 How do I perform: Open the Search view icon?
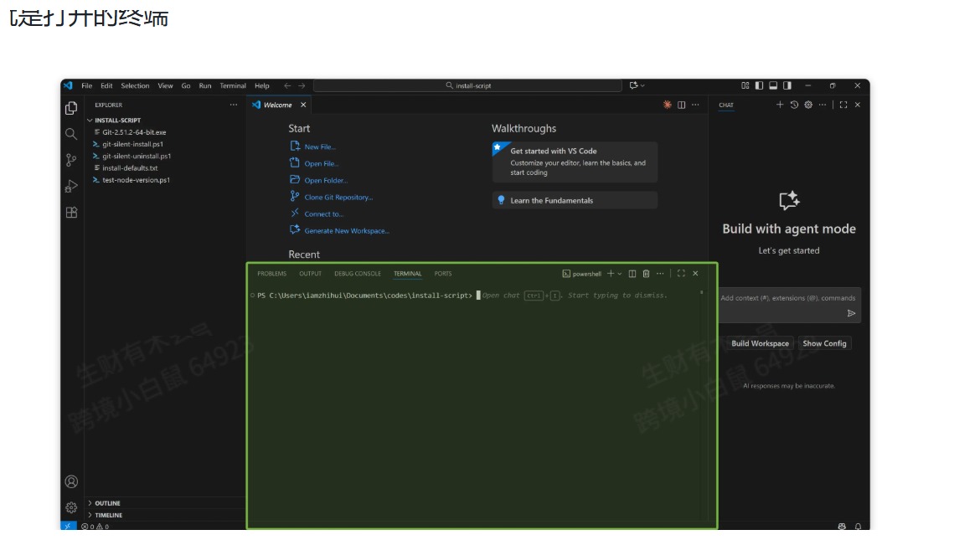point(71,134)
